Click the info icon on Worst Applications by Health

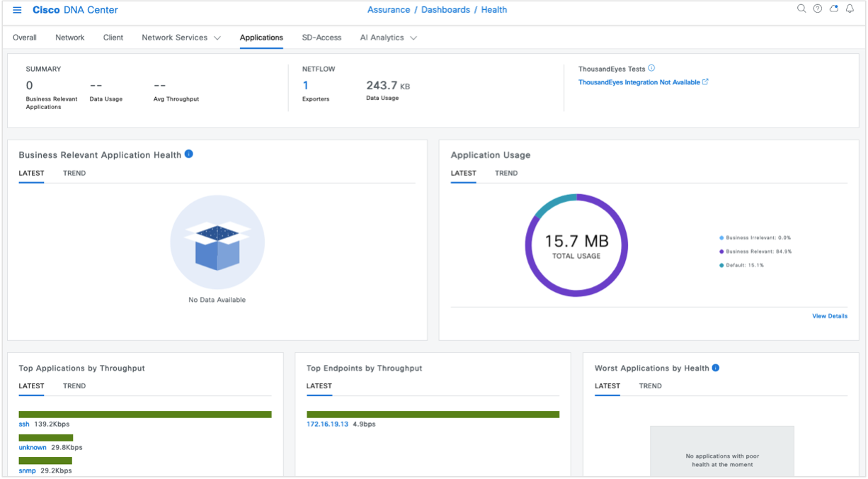[x=715, y=368]
